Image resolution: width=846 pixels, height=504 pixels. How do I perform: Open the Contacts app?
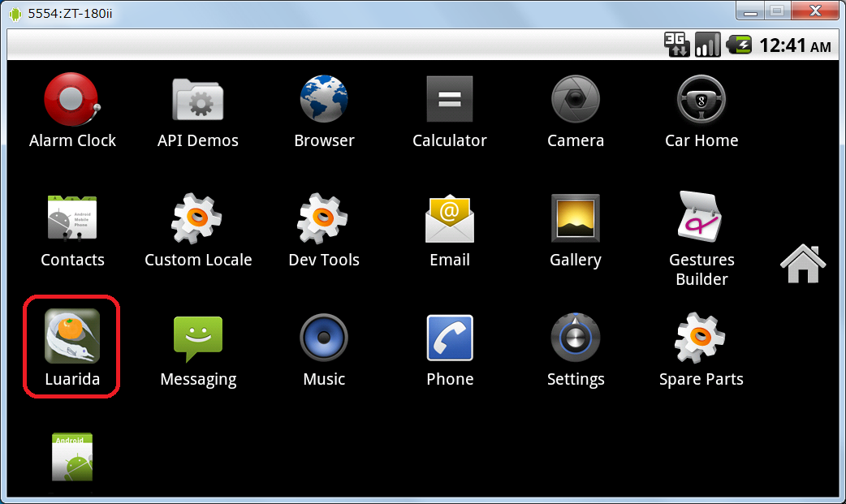pos(72,218)
